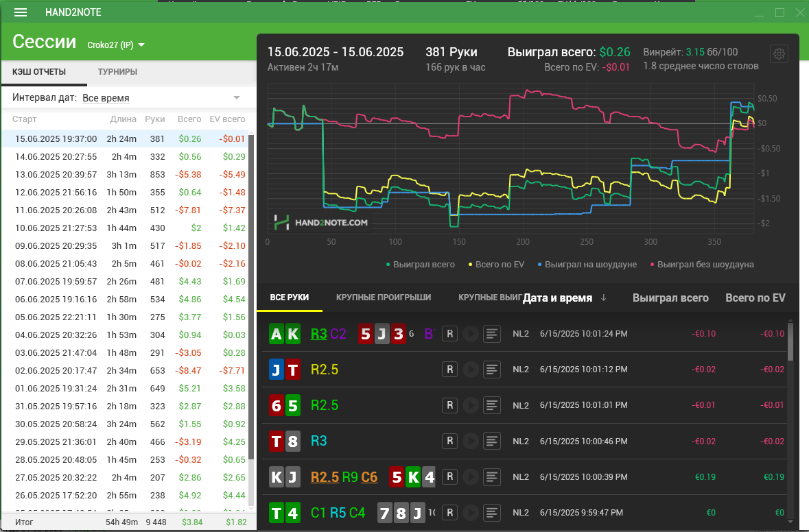Sort sessions by the 'Всего' column
Image resolution: width=809 pixels, height=532 pixels.
pyautogui.click(x=189, y=119)
